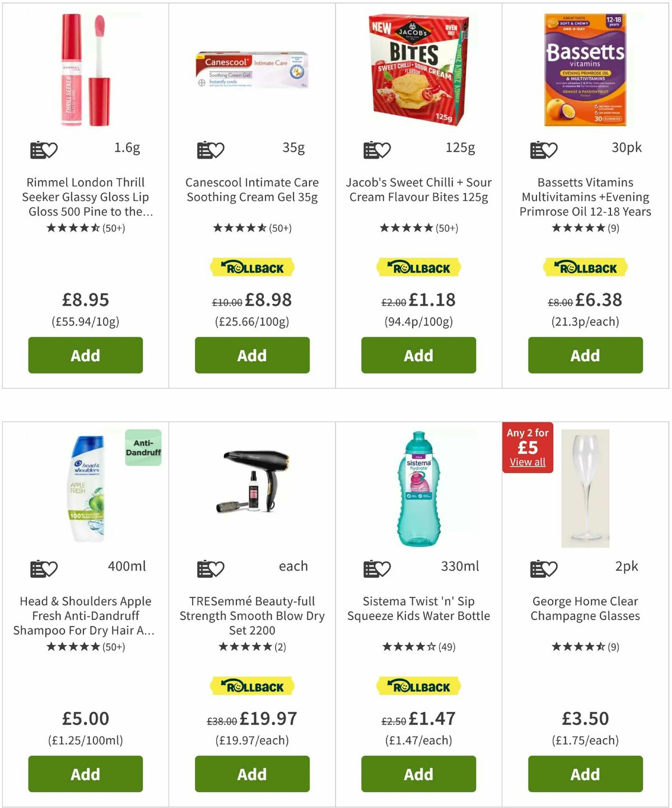Viewport: 672px width, 808px height.
Task: Open the Bassetts Vitamins Rollback offer
Action: [x=585, y=268]
